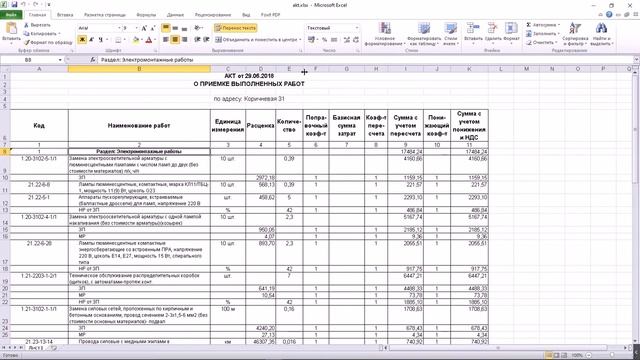Align text left
The image size is (640, 360).
click(x=166, y=40)
